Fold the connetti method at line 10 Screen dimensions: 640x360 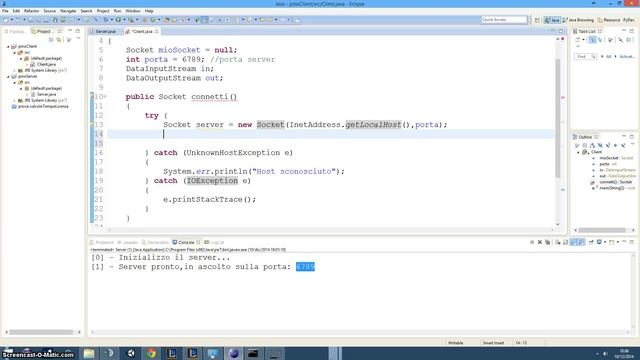105,97
